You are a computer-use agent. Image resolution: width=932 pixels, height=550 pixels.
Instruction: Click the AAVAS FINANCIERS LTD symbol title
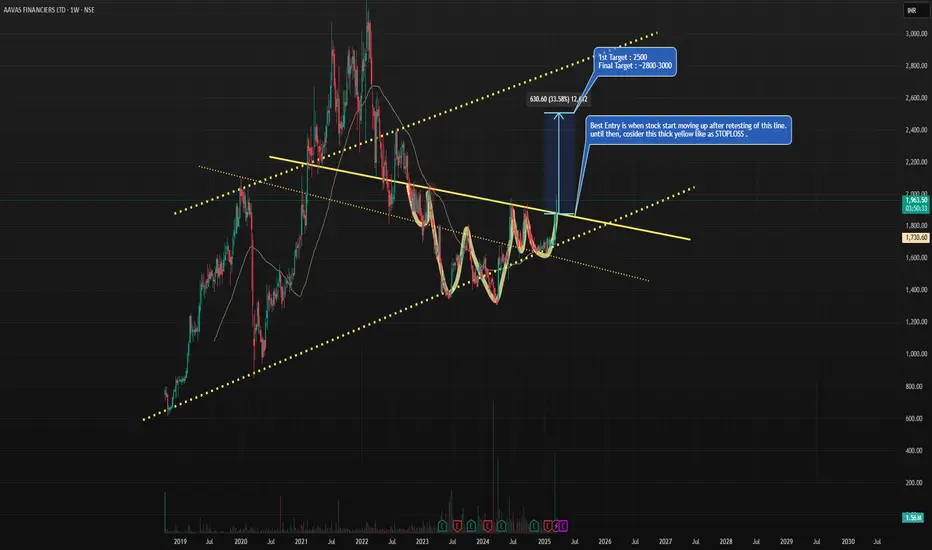click(34, 10)
